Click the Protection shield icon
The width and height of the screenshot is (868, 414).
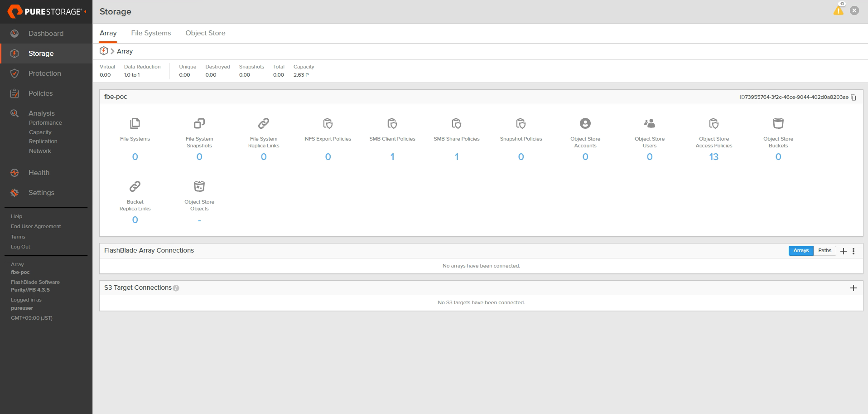tap(14, 73)
